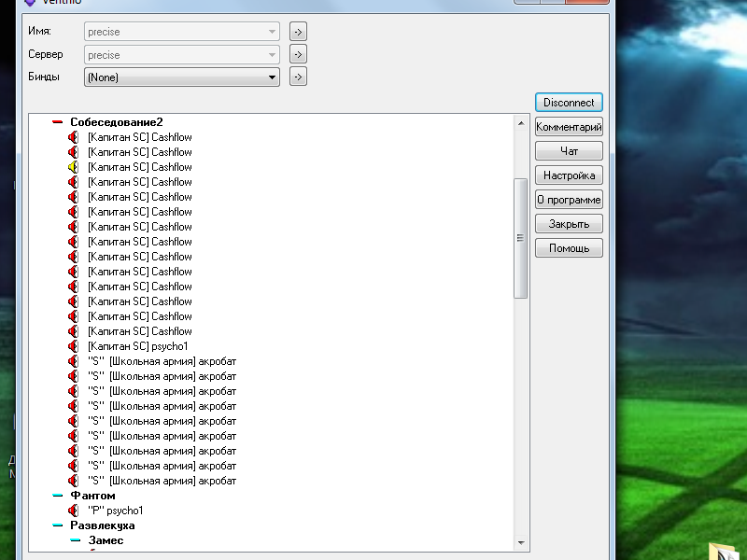Viewport: 747px width, 560px height.
Task: Select first Cashflow row directly under Собеседование2
Action: [139, 137]
